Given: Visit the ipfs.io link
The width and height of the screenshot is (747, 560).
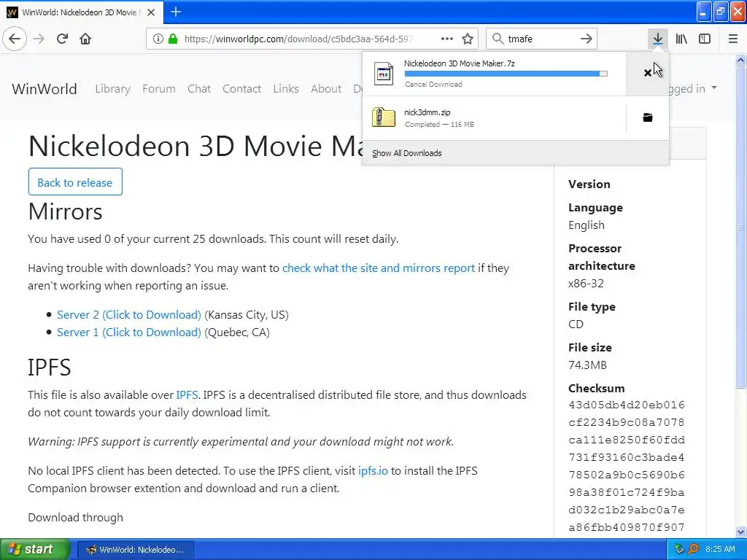Looking at the screenshot, I should (x=373, y=471).
